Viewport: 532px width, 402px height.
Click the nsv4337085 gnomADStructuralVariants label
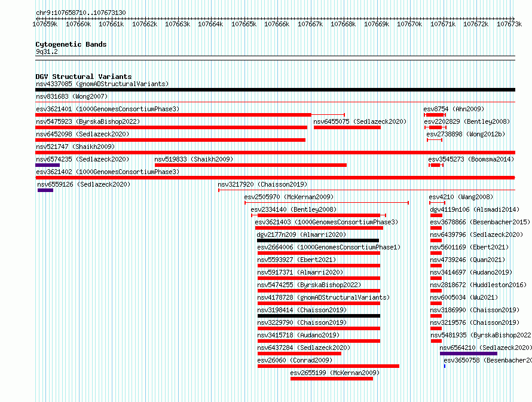click(102, 84)
